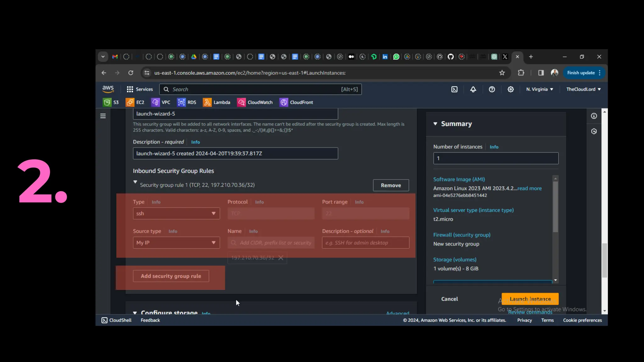This screenshot has width=644, height=362.
Task: Close the active AWS browser tab
Action: [517, 57]
